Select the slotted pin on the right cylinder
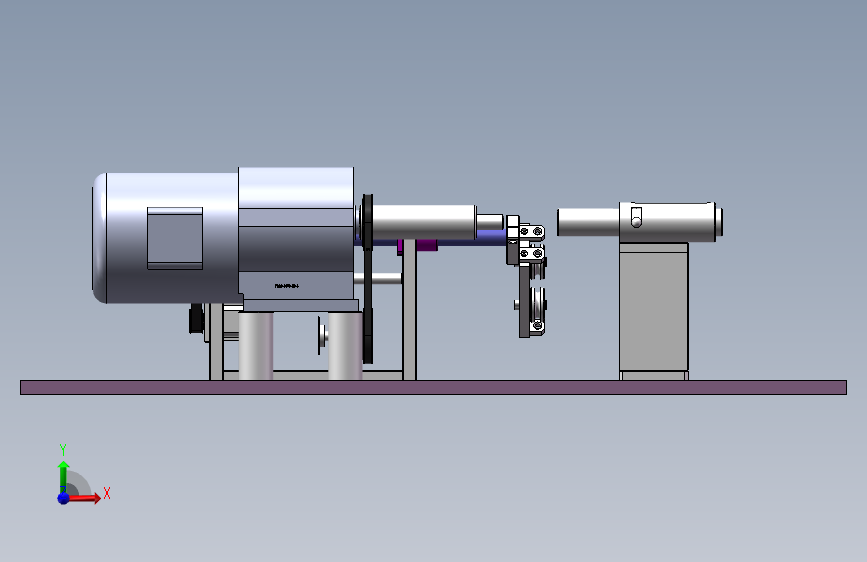 (636, 217)
